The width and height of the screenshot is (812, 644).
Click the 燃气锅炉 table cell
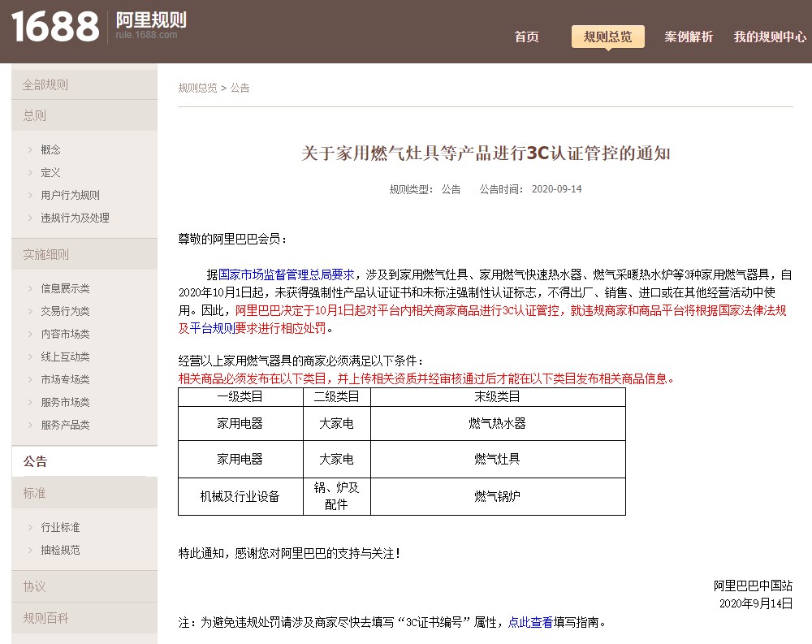coord(498,496)
